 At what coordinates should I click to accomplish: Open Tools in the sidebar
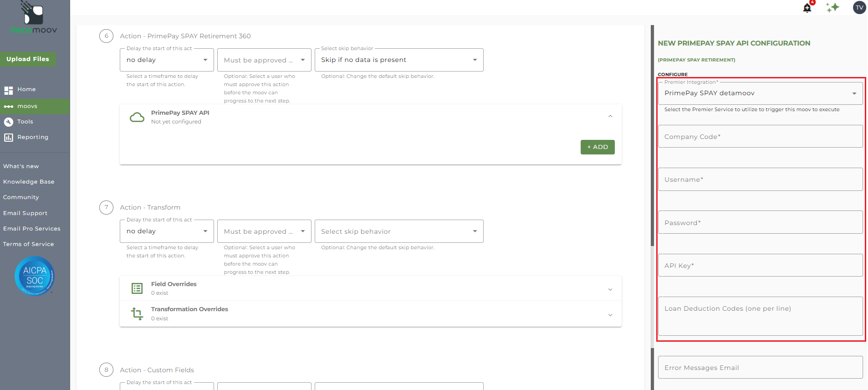click(x=25, y=122)
